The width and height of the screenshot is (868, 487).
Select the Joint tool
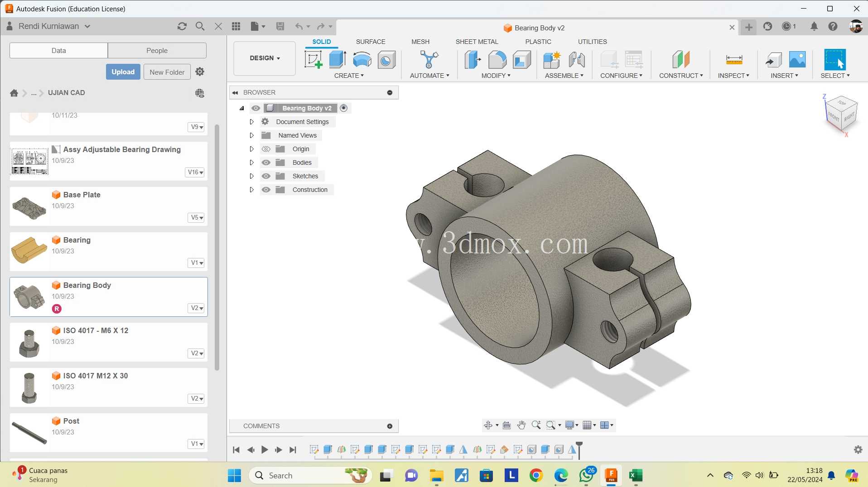point(577,59)
